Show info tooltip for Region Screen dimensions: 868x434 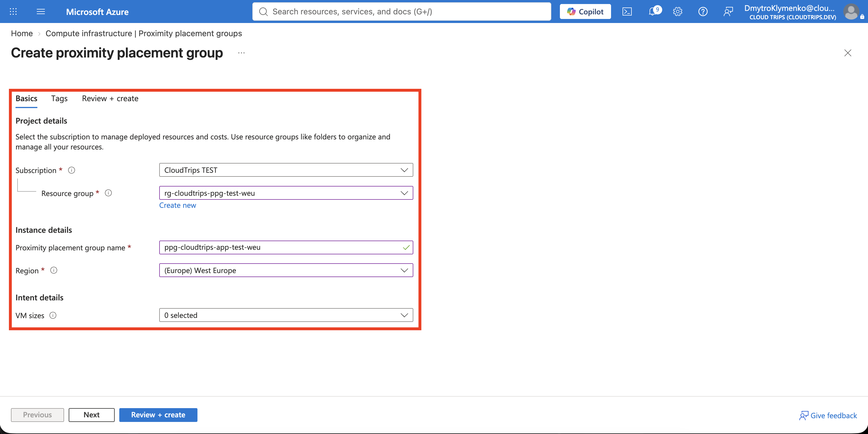(53, 270)
